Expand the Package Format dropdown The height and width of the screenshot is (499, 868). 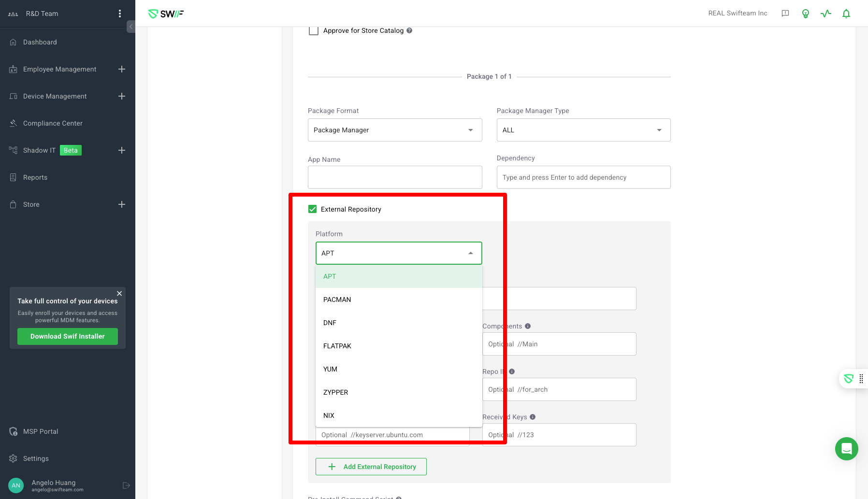395,130
